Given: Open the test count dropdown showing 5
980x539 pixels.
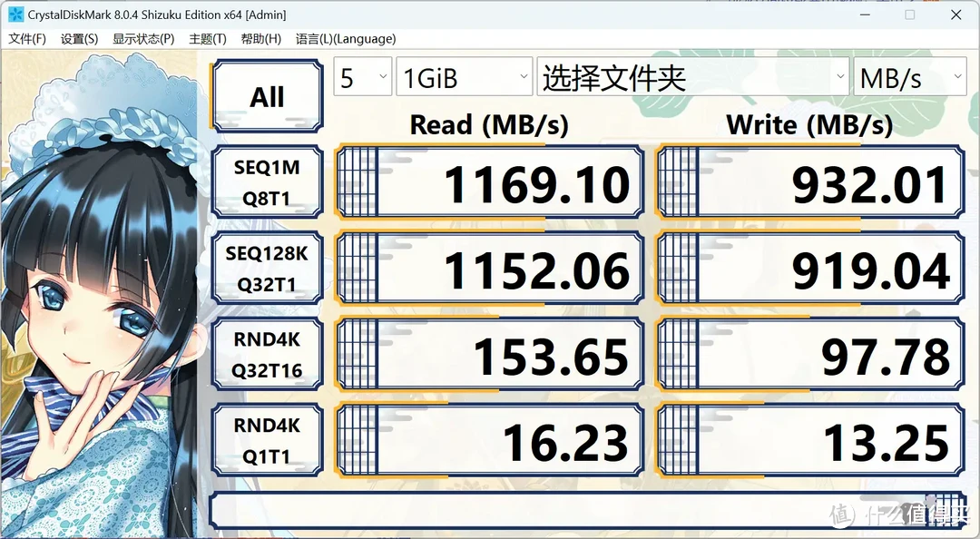Looking at the screenshot, I should [362, 77].
